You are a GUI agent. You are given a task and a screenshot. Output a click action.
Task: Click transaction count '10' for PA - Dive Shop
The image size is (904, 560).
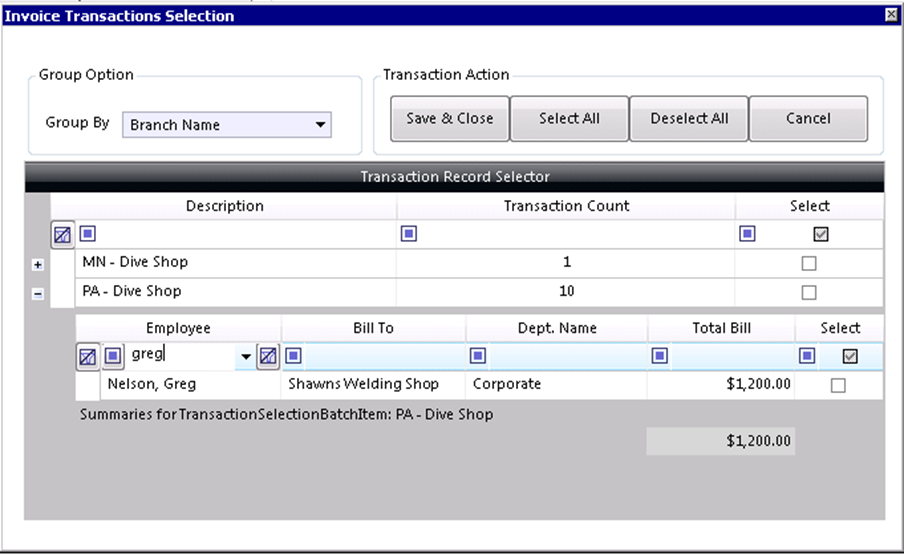coord(566,292)
